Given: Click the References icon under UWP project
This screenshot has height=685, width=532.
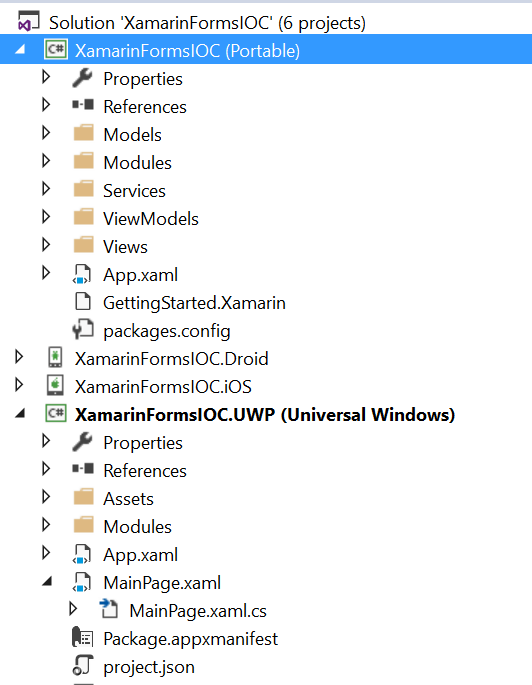Looking at the screenshot, I should [83, 469].
